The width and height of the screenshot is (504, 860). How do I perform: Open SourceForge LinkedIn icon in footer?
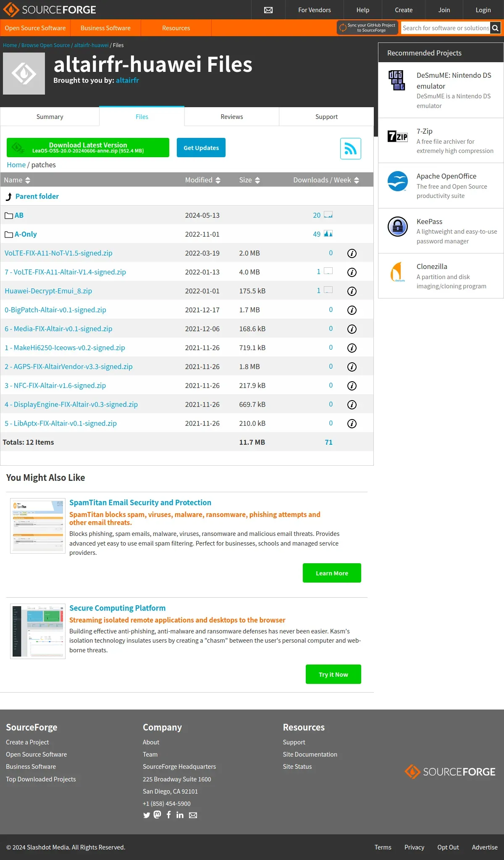click(x=180, y=815)
